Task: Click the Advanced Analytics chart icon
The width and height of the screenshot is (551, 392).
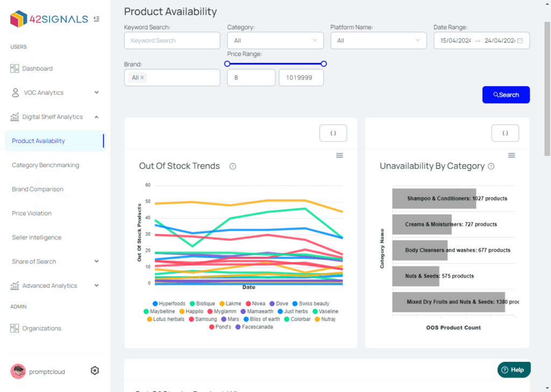Action: tap(15, 286)
